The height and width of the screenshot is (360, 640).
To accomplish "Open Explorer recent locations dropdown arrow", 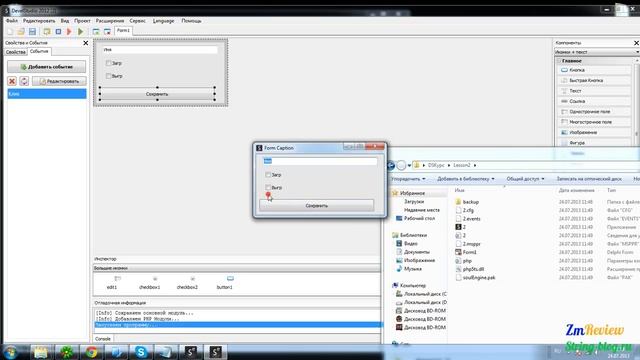I will click(x=409, y=165).
